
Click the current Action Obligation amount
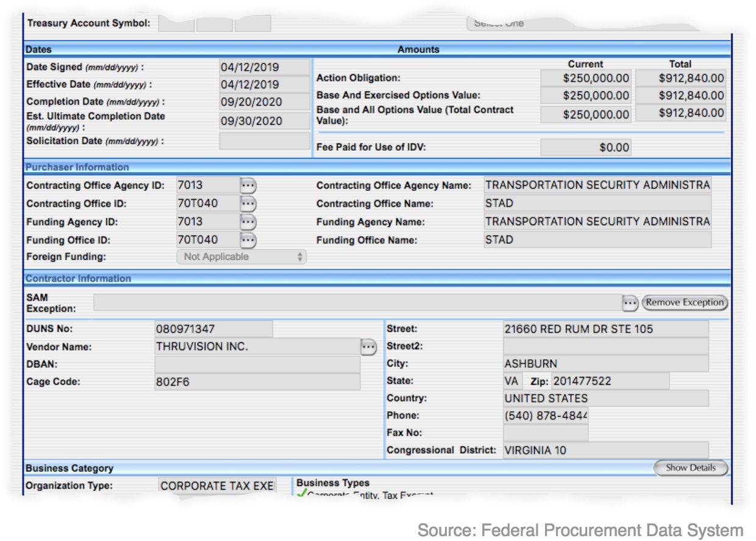tap(586, 78)
